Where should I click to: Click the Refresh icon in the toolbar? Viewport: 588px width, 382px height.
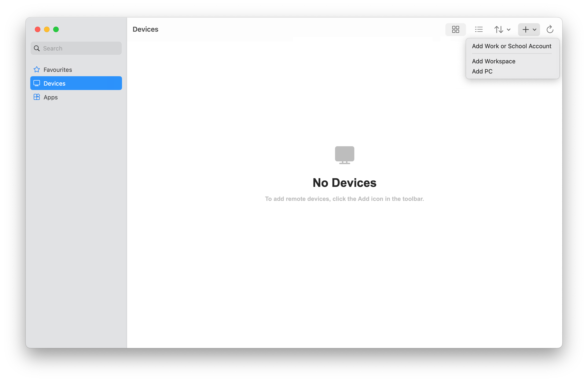550,29
